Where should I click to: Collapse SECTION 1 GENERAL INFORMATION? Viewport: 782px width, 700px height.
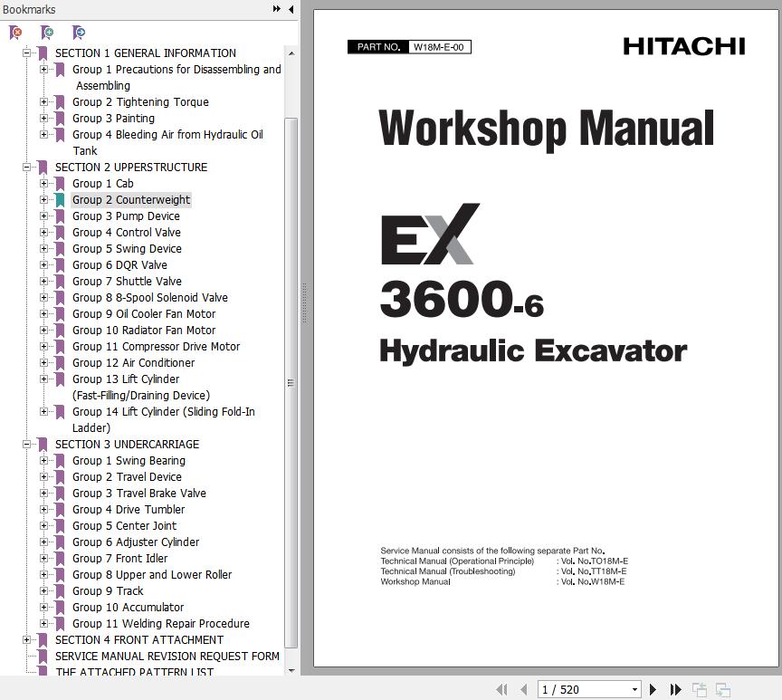point(27,53)
